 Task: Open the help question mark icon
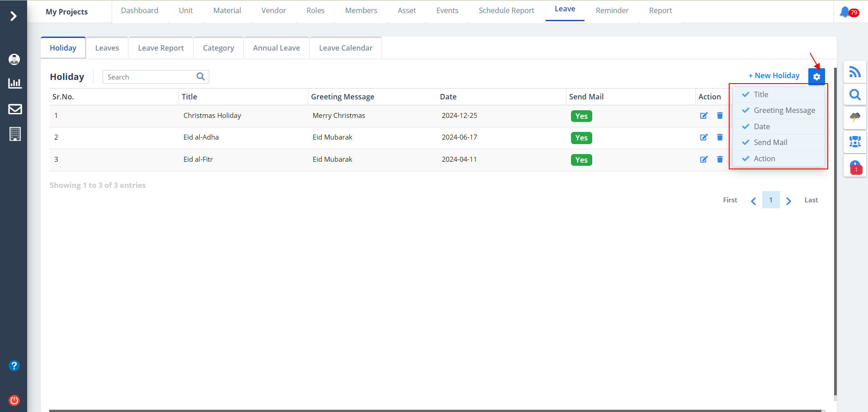(x=14, y=365)
